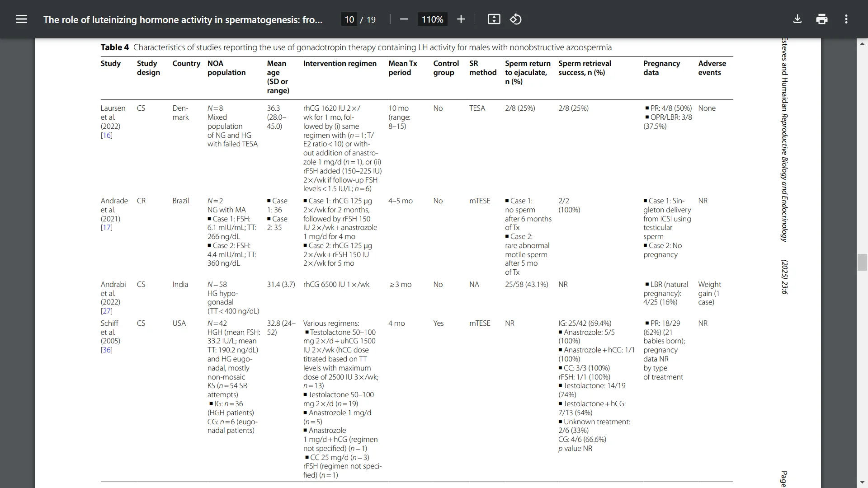Screen dimensions: 868x488
Task: Click the fit to page icon
Action: (x=494, y=19)
